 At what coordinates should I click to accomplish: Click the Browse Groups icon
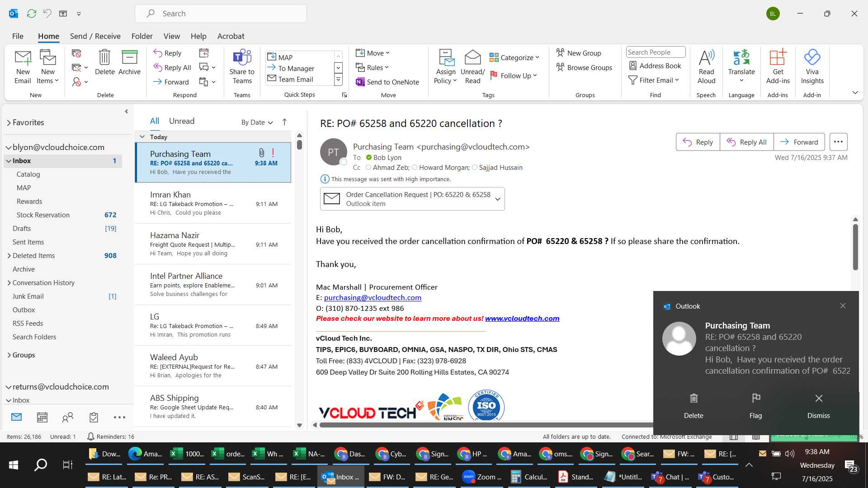(x=584, y=67)
